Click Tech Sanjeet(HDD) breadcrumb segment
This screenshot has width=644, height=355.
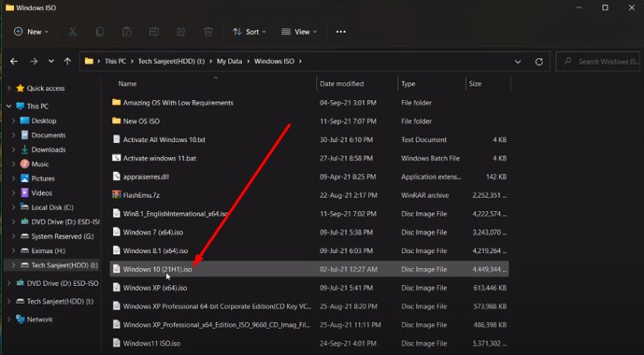click(171, 61)
